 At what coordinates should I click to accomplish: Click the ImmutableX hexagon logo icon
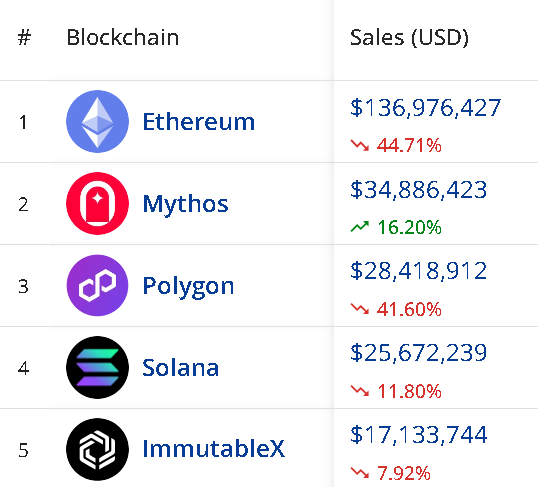point(97,449)
